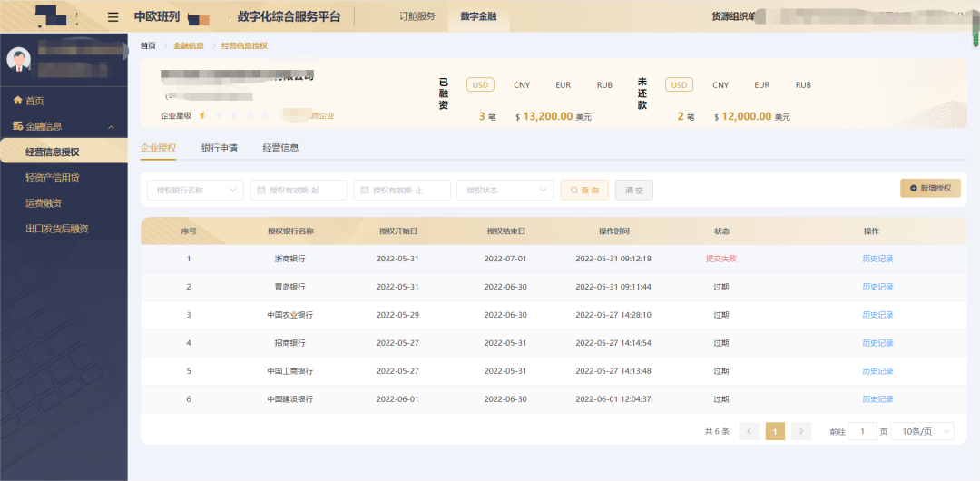Click 13,200.00 financed amount
980x481 pixels.
[547, 116]
